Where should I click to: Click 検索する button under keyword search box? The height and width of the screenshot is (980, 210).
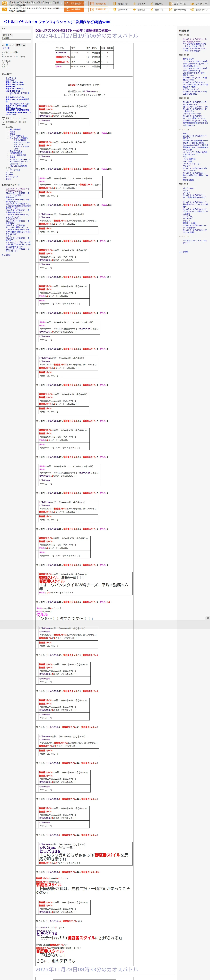coord(7,35)
